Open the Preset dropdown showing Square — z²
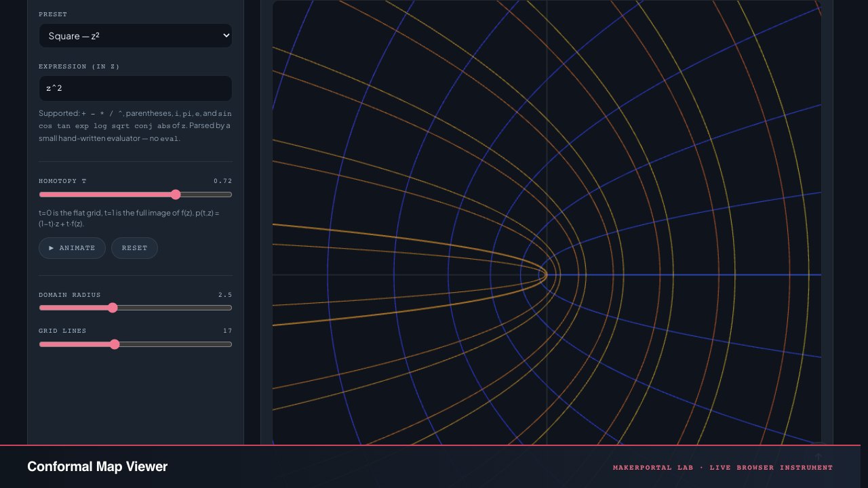 tap(136, 36)
